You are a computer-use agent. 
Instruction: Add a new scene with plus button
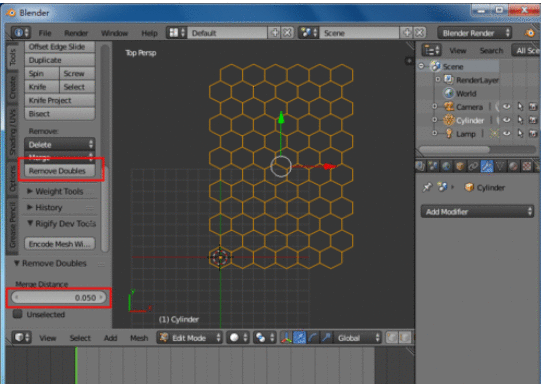pos(407,33)
